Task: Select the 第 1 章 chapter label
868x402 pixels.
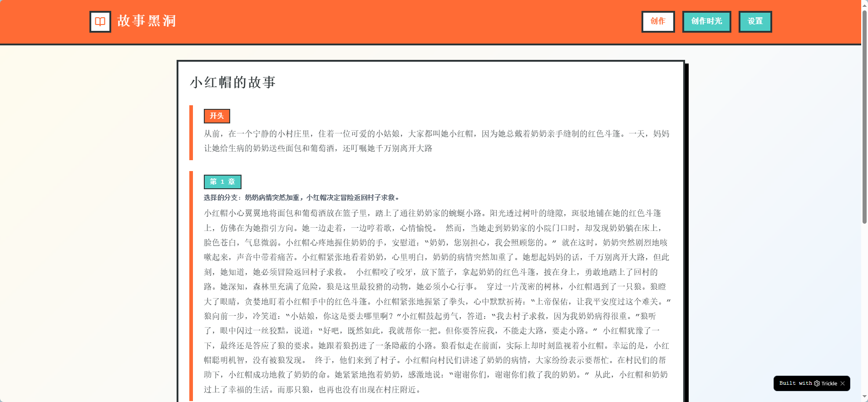Action: 222,182
